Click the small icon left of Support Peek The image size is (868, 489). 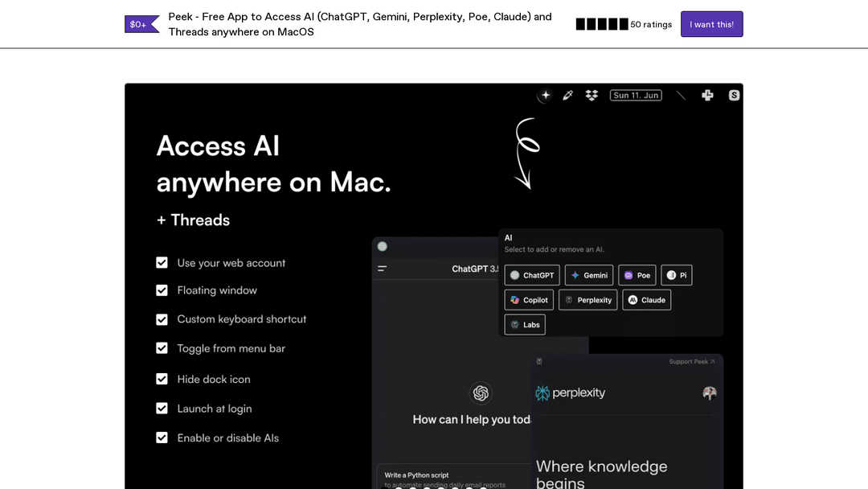click(x=539, y=362)
